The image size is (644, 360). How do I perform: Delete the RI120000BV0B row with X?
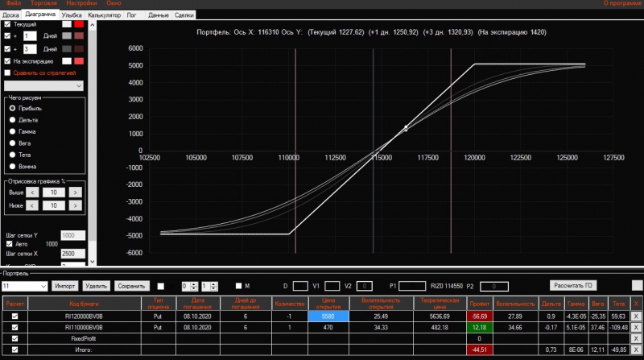coord(636,316)
